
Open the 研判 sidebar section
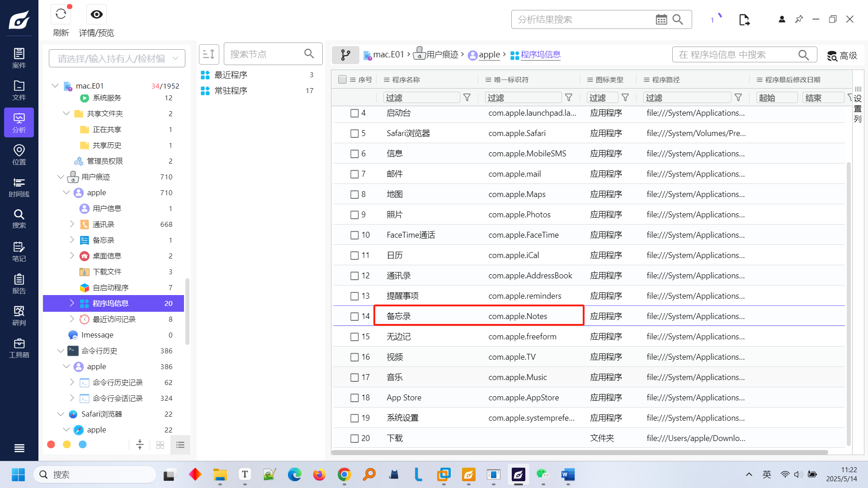[19, 316]
